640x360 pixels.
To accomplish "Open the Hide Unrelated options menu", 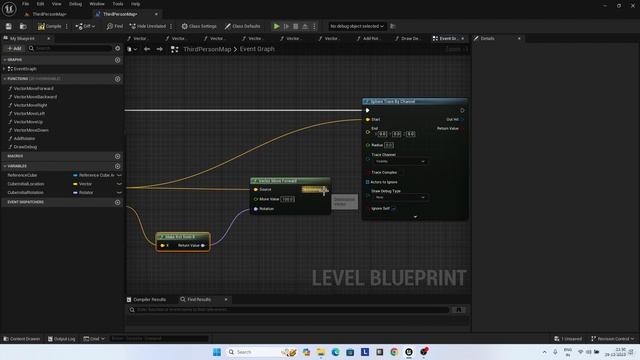I will coord(171,26).
